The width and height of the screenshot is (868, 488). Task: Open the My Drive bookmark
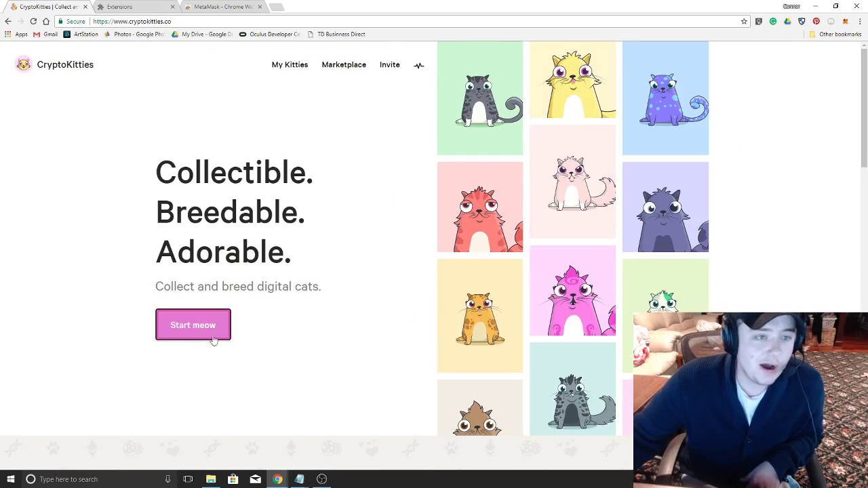pos(201,34)
